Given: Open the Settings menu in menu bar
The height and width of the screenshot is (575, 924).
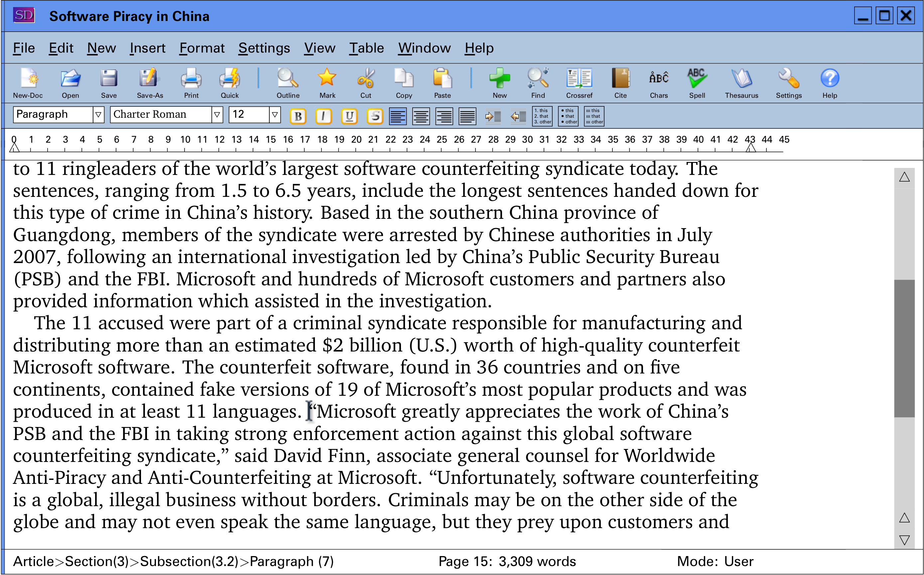Looking at the screenshot, I should (x=264, y=48).
